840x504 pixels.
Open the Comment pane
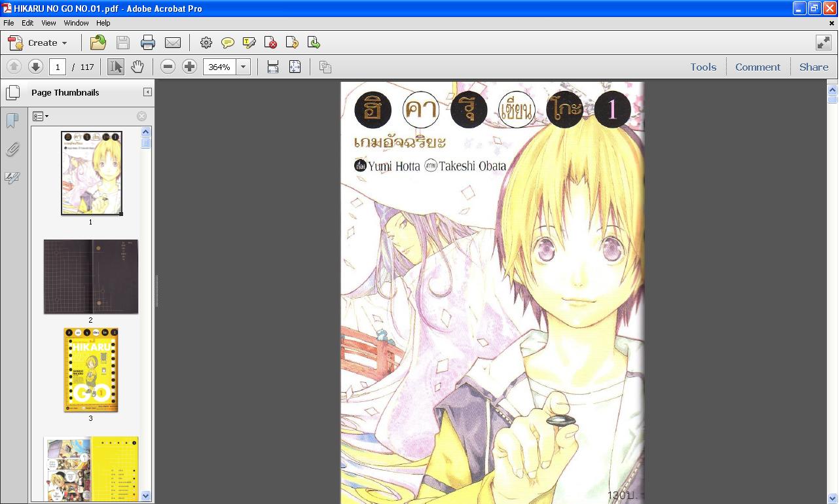[x=758, y=67]
